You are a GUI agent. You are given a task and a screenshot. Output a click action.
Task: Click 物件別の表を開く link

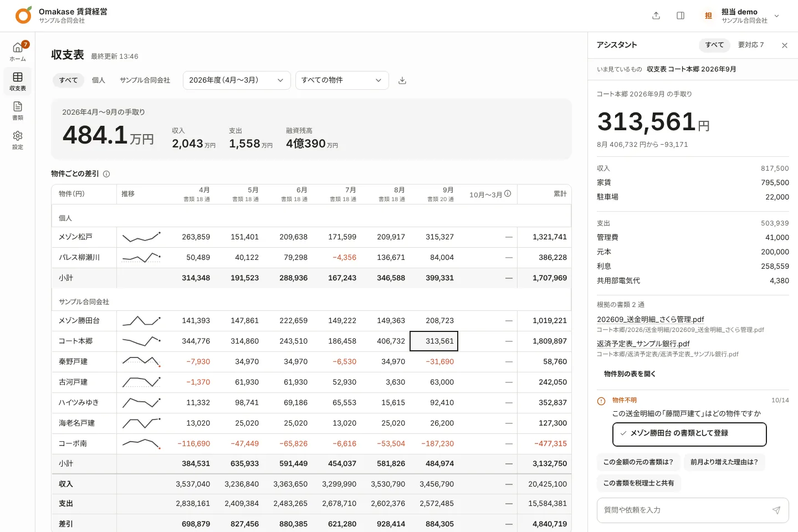630,374
